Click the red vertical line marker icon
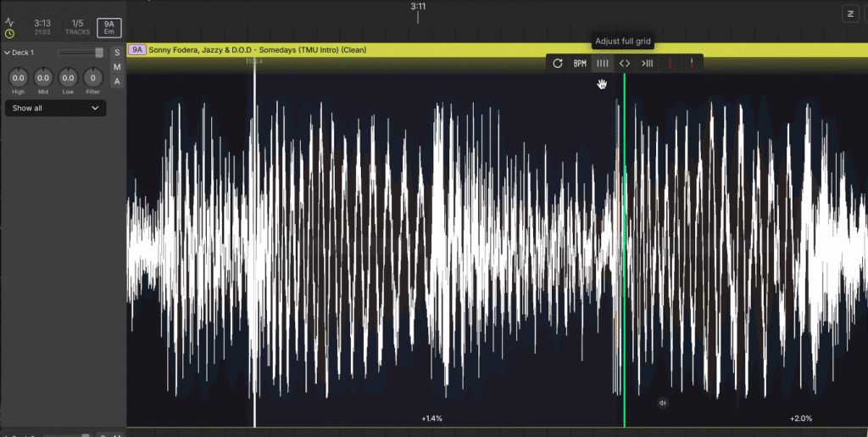 tap(670, 63)
